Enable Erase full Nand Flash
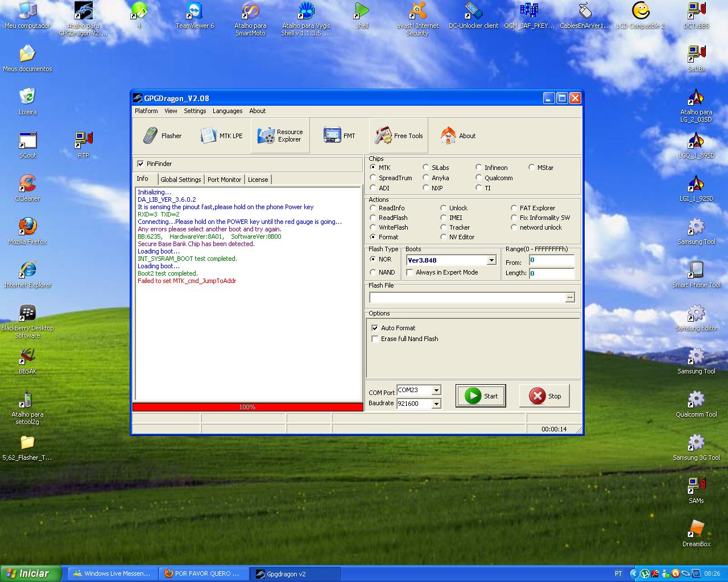This screenshot has height=582, width=728. (375, 339)
